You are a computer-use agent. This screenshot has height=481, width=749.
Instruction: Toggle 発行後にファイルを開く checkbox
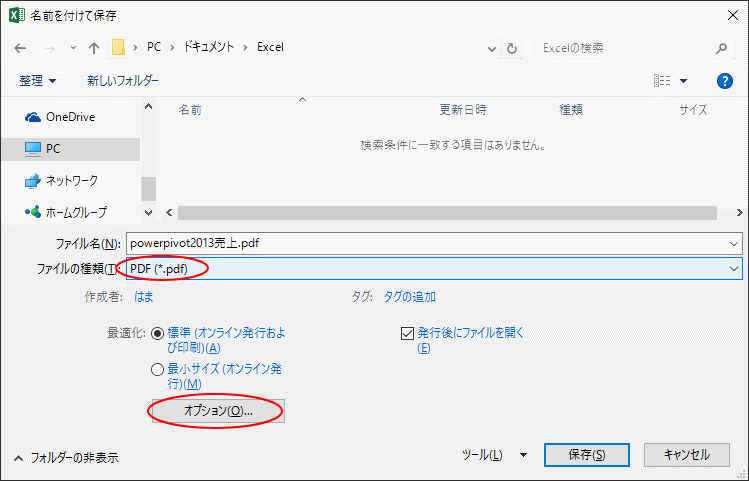(407, 333)
